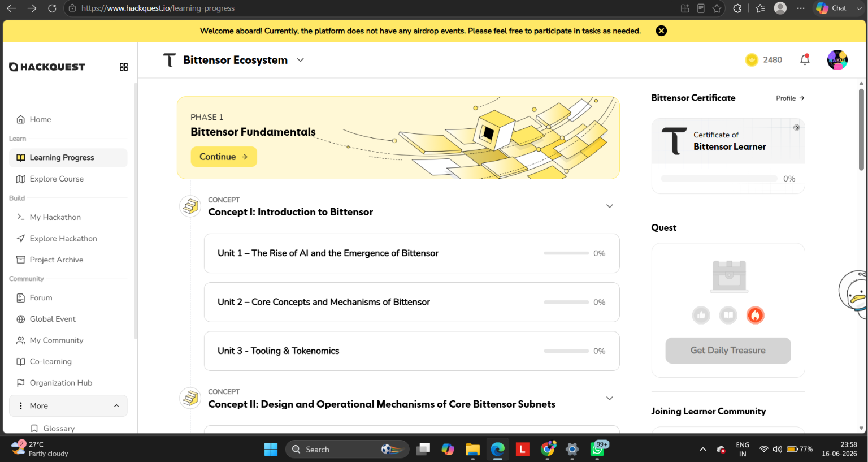868x462 pixels.
Task: Click the taskbar Search box
Action: (x=347, y=450)
